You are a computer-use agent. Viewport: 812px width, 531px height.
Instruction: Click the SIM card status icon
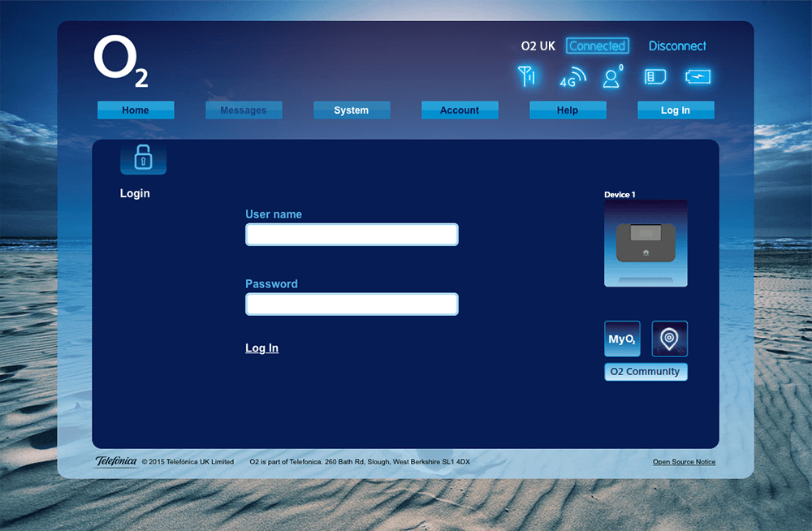(654, 77)
